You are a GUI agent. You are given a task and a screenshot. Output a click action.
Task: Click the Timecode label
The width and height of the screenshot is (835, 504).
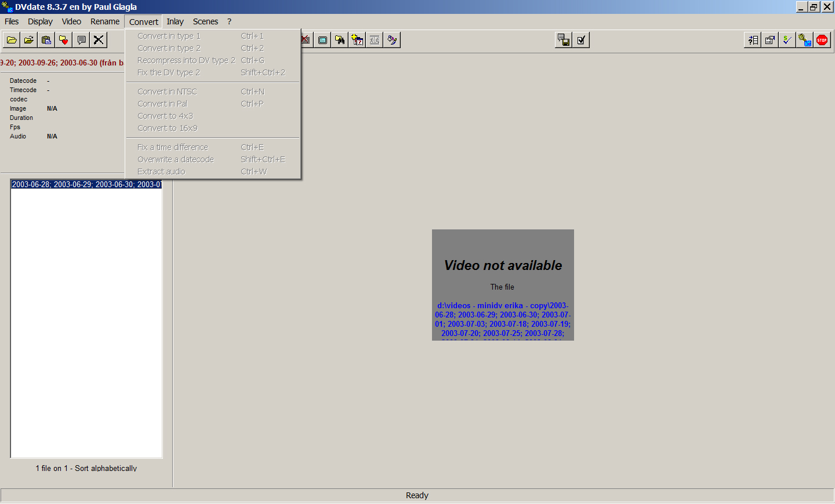click(23, 90)
